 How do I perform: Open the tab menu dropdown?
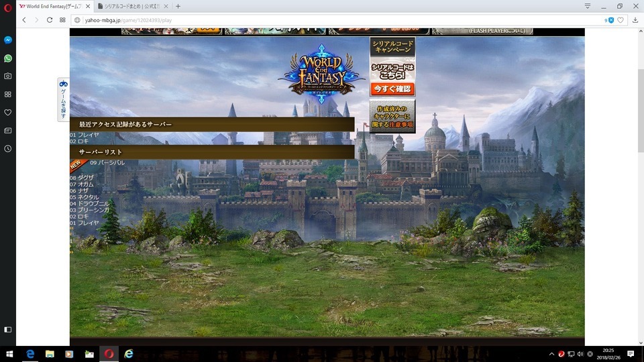point(588,6)
